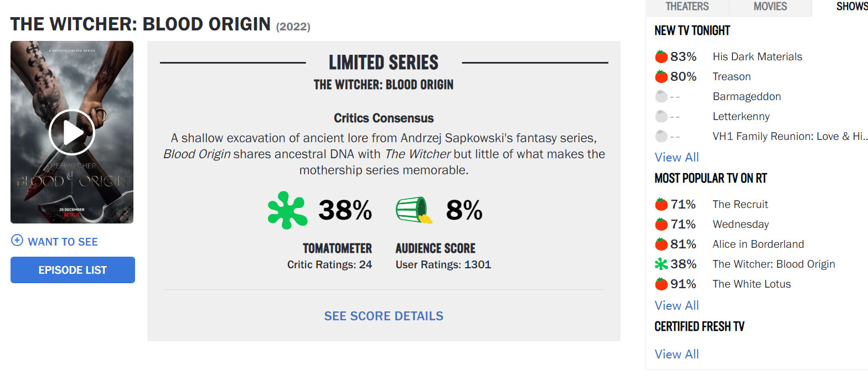Click the tomato icon beside The White Lotus
This screenshot has height=385, width=868.
(x=661, y=284)
